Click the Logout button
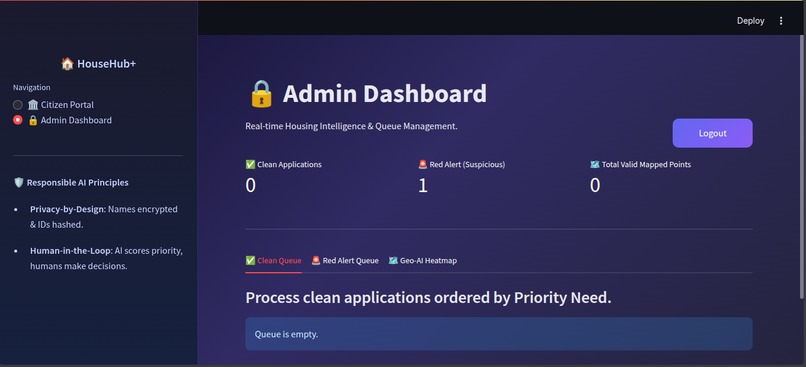The image size is (806, 367). click(712, 133)
